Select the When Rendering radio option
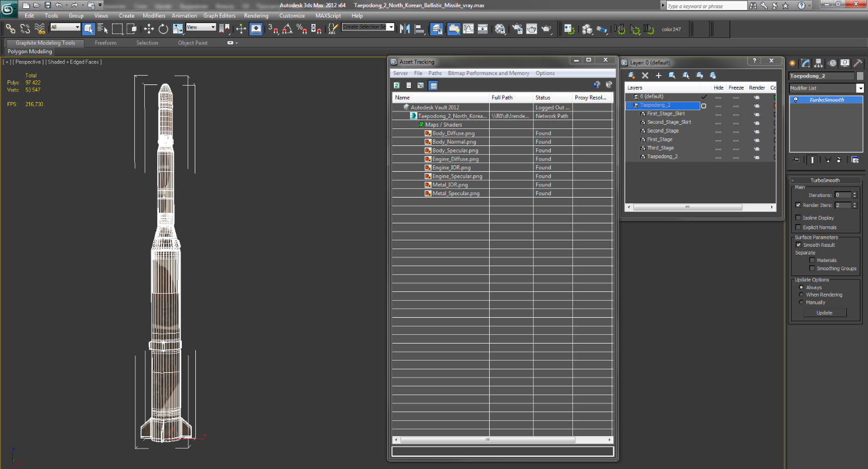The height and width of the screenshot is (469, 868). pos(801,295)
